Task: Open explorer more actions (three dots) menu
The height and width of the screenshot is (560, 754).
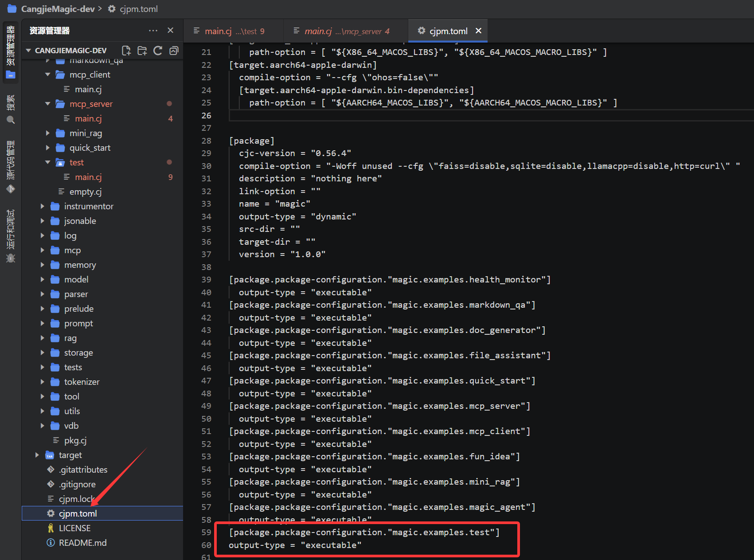Action: [x=153, y=31]
